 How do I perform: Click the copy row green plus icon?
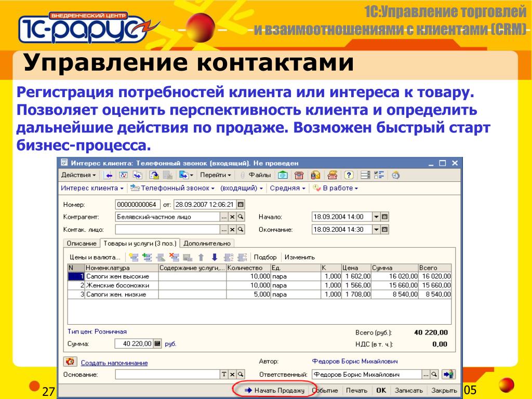pos(147,257)
